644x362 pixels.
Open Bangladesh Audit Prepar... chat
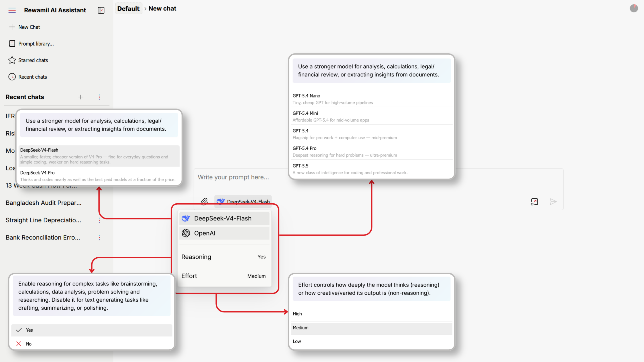(x=44, y=203)
